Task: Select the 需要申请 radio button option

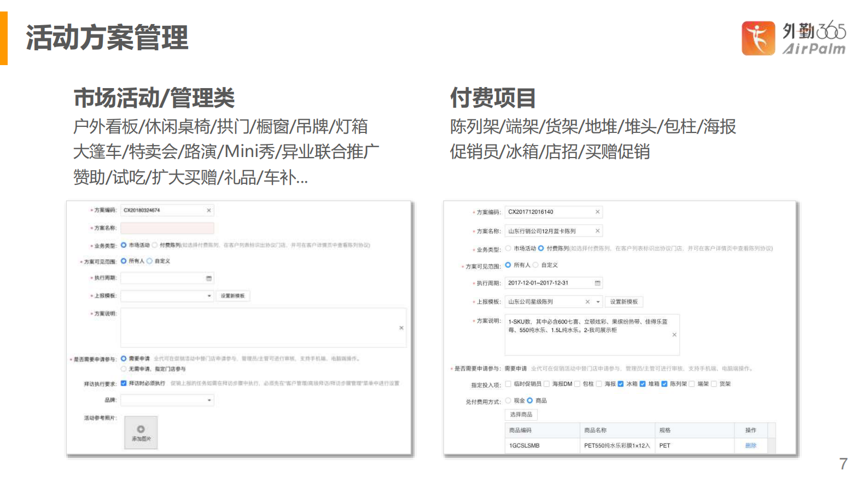Action: coord(124,358)
